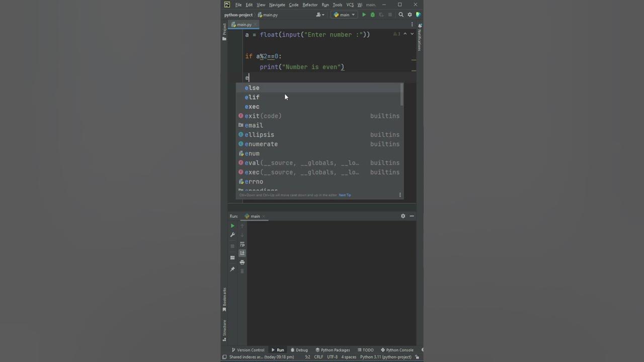Click the warnings count indicator in editor

(x=396, y=34)
